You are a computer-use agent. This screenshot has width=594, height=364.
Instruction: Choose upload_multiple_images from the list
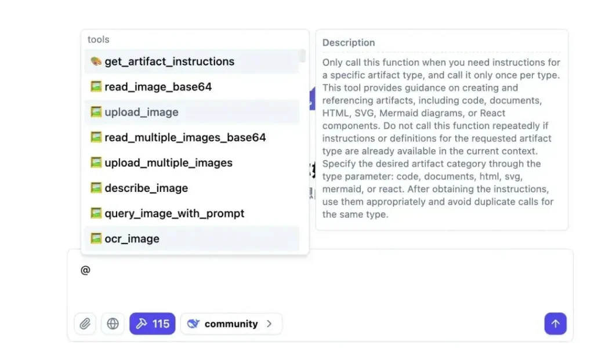[168, 163]
